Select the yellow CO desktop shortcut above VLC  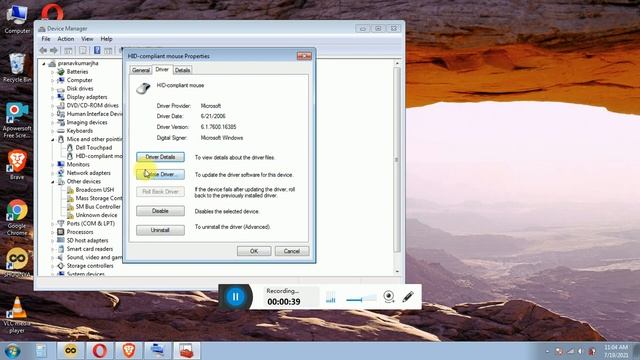pos(17,262)
